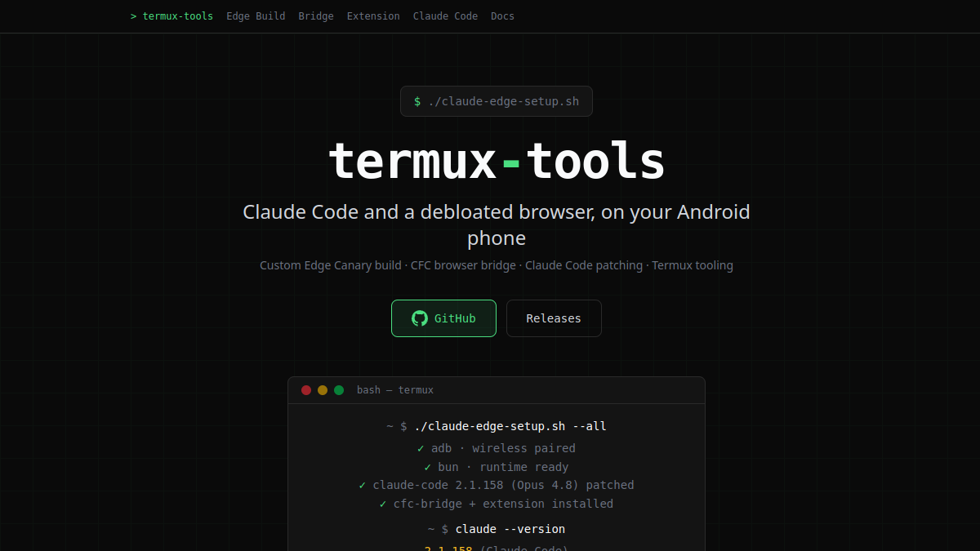Select the './claude-edge-setup.sh --all' terminal command
The image size is (980, 551).
tap(510, 426)
